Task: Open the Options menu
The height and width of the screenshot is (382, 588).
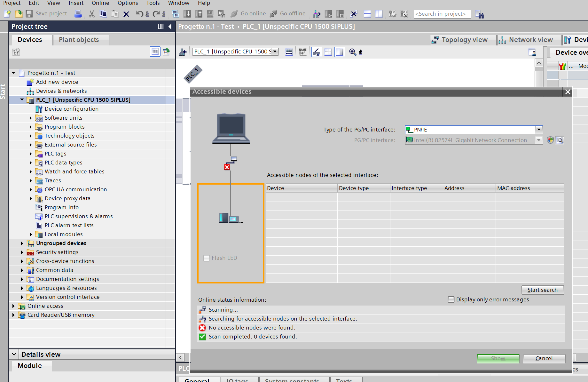Action: (128, 3)
